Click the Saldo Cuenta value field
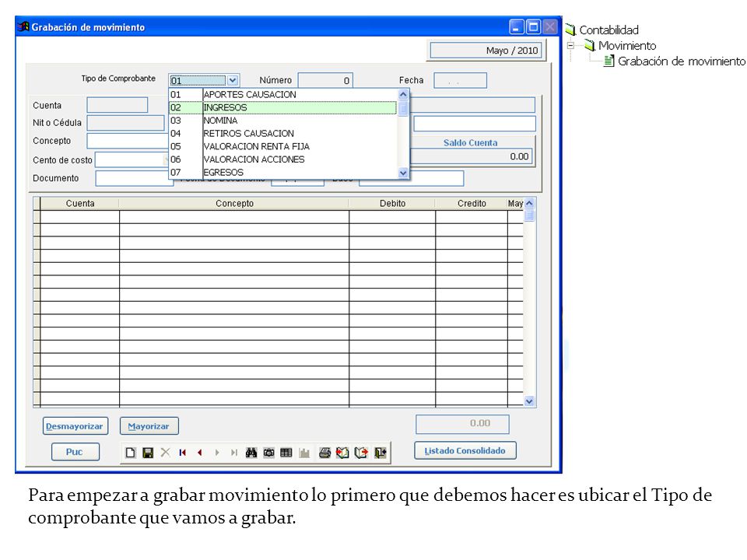The image size is (747, 560). pos(472,156)
